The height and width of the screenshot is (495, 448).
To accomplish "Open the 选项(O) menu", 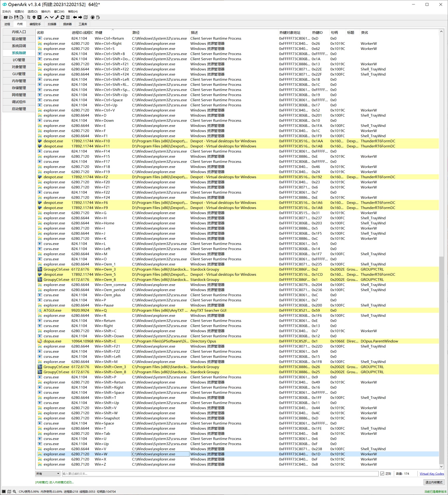I will pos(32,11).
